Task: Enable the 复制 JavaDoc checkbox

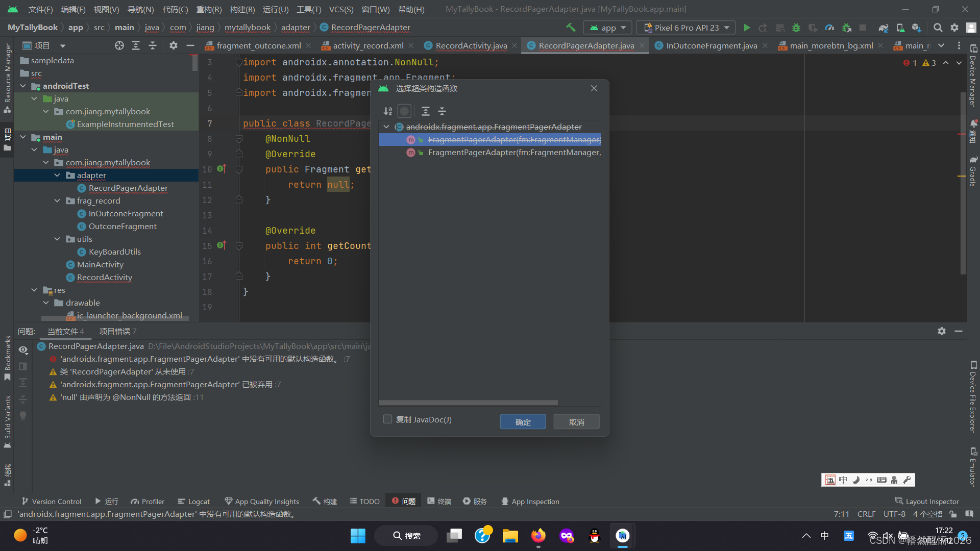Action: 387,419
